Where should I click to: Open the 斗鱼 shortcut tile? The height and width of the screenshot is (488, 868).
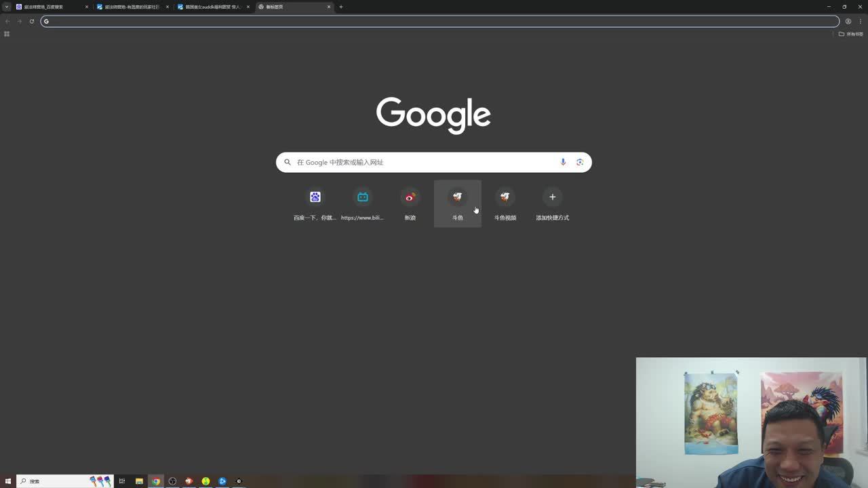tap(458, 203)
